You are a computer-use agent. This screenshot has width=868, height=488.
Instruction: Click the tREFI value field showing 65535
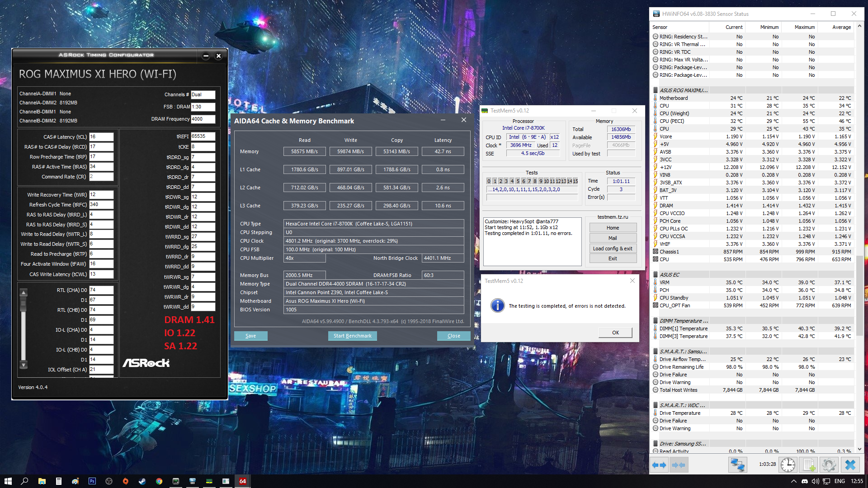(203, 136)
